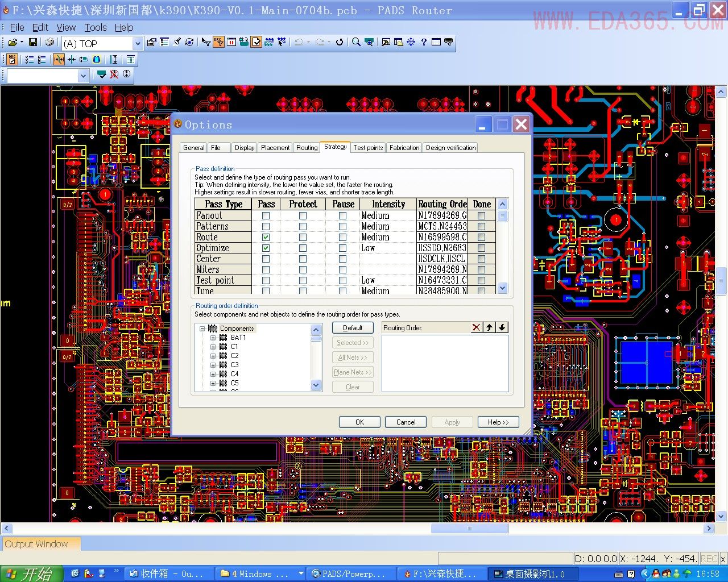
Task: Click the question mark Help icon
Action: pyautogui.click(x=424, y=42)
